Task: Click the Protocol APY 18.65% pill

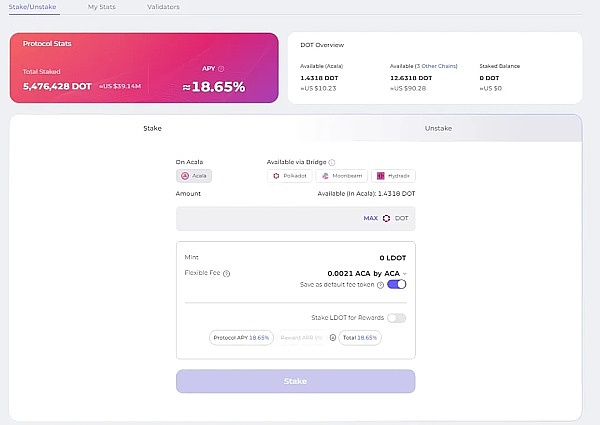Action: tap(241, 338)
